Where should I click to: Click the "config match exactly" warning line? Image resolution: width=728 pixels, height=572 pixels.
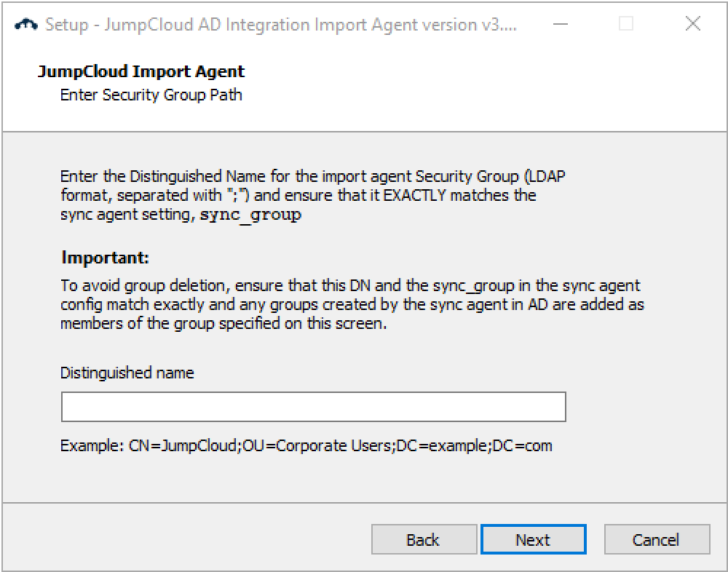tap(352, 305)
